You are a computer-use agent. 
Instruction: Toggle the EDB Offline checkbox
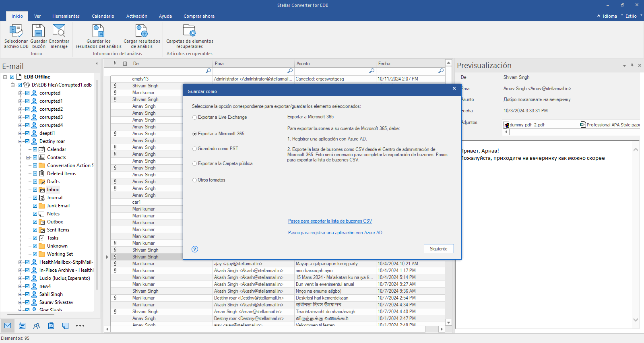12,77
